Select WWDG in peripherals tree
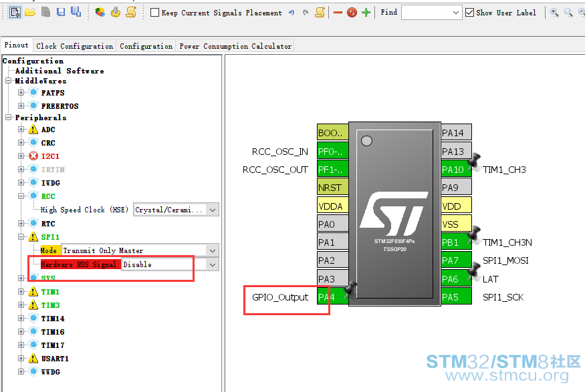The width and height of the screenshot is (585, 392). click(50, 372)
